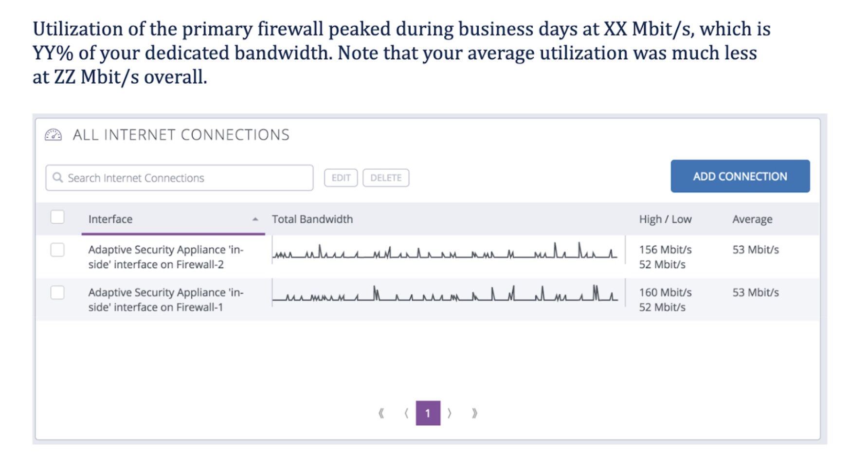Open the All Internet Connections panel title
This screenshot has height=471, width=868.
(181, 134)
